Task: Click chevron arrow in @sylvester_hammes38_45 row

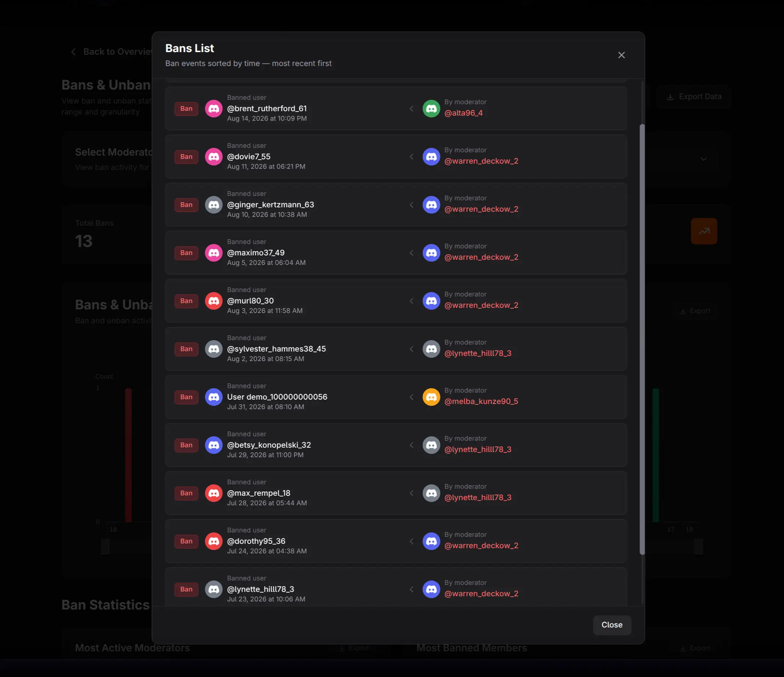Action: click(x=411, y=349)
